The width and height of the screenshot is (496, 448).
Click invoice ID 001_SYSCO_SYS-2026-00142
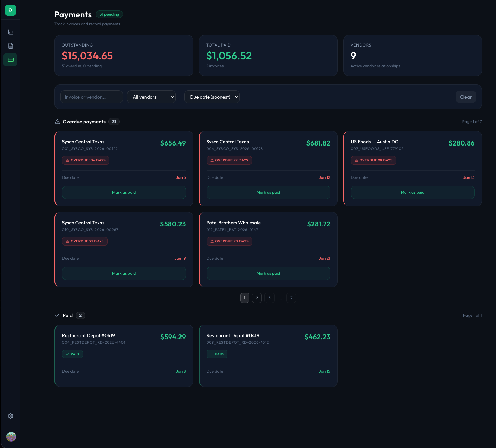[90, 149]
